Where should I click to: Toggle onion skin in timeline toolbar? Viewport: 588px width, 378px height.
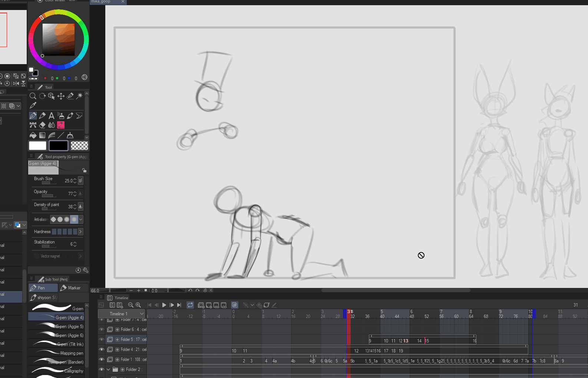pos(235,305)
